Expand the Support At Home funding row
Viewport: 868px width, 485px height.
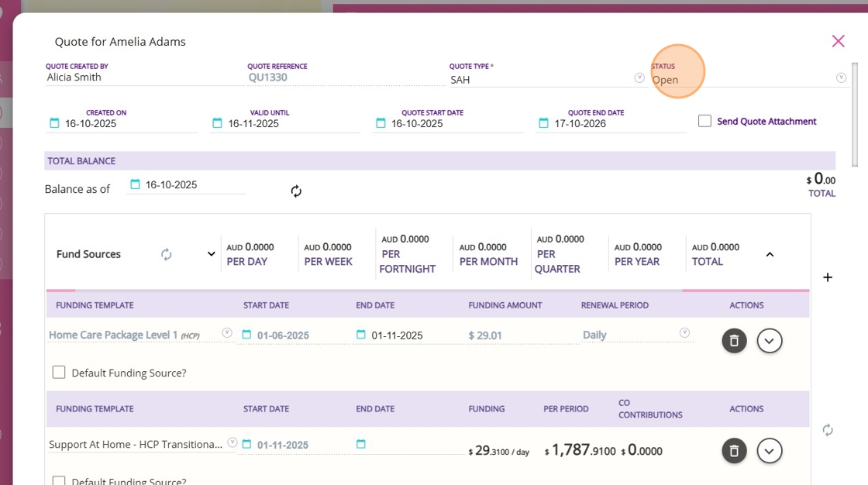pyautogui.click(x=770, y=451)
